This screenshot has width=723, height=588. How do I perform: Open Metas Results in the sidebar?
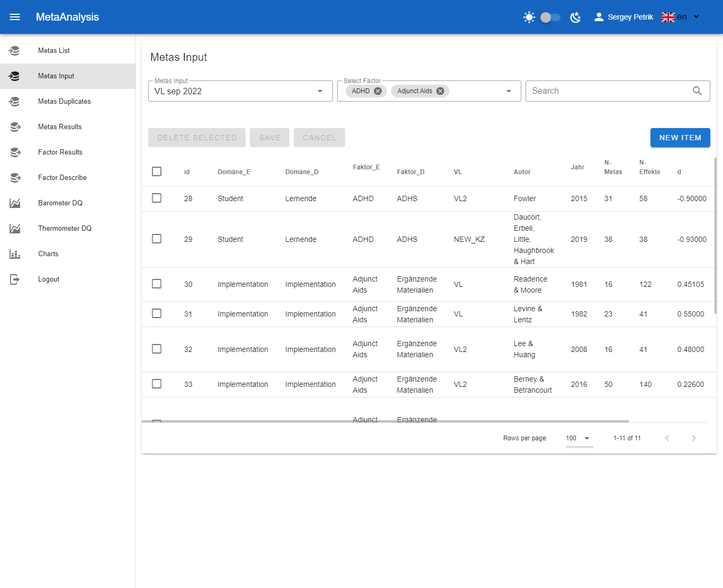pos(68,127)
